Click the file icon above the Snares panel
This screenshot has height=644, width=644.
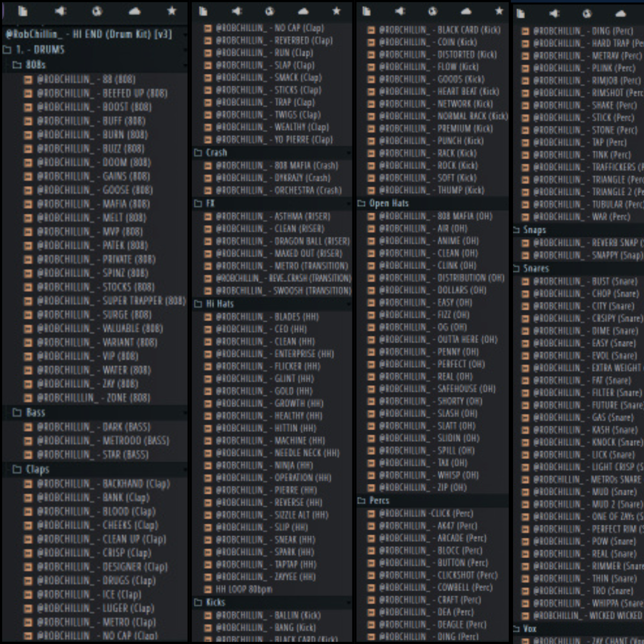coord(521,13)
